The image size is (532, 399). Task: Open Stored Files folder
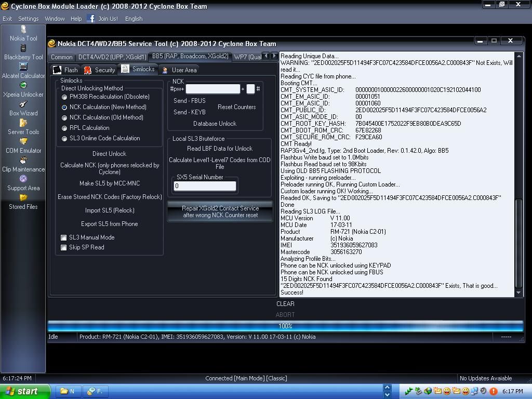[x=23, y=202]
